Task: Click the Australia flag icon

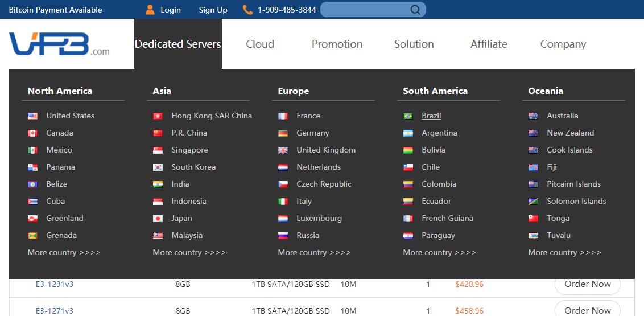Action: click(x=533, y=116)
